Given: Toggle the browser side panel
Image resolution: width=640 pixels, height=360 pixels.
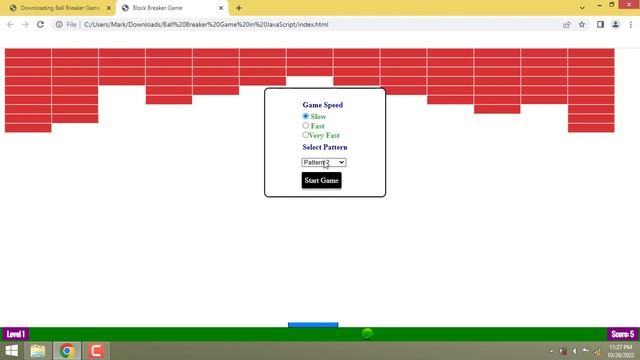Looking at the screenshot, I should 600,24.
